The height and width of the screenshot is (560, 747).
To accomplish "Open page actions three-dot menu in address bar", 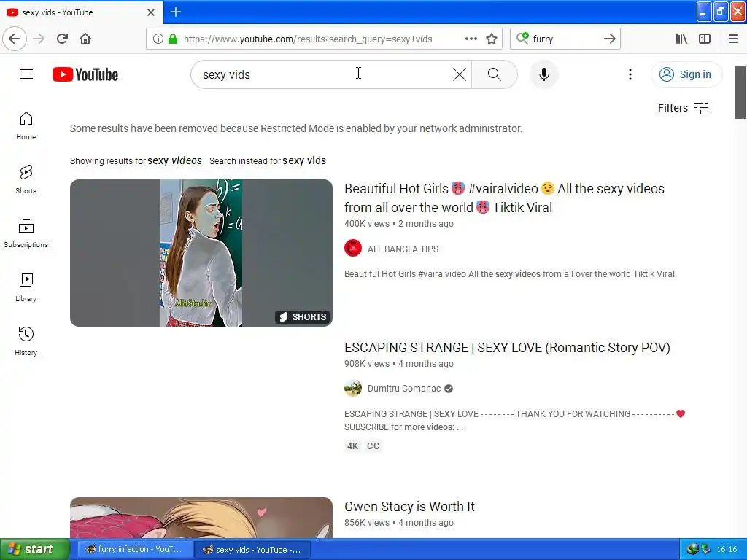I will coord(471,39).
